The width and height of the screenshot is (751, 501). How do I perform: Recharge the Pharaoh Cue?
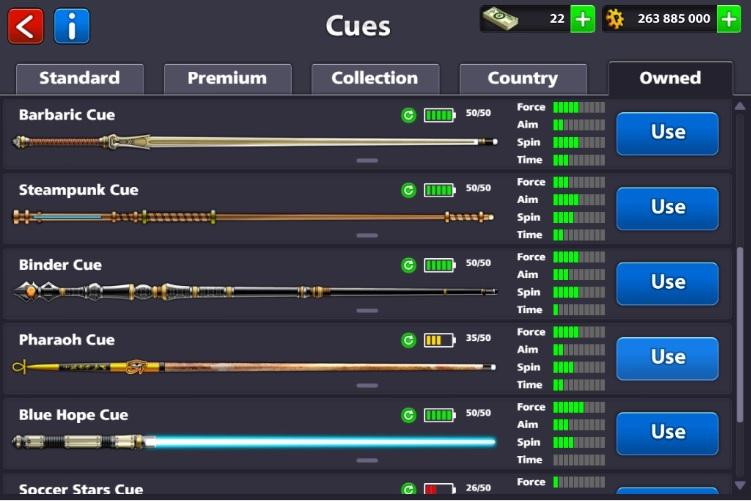point(409,340)
